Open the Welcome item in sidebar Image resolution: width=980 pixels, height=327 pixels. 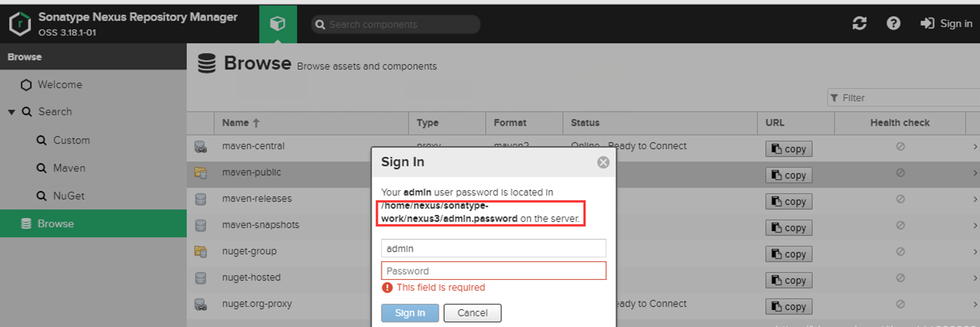[x=59, y=85]
